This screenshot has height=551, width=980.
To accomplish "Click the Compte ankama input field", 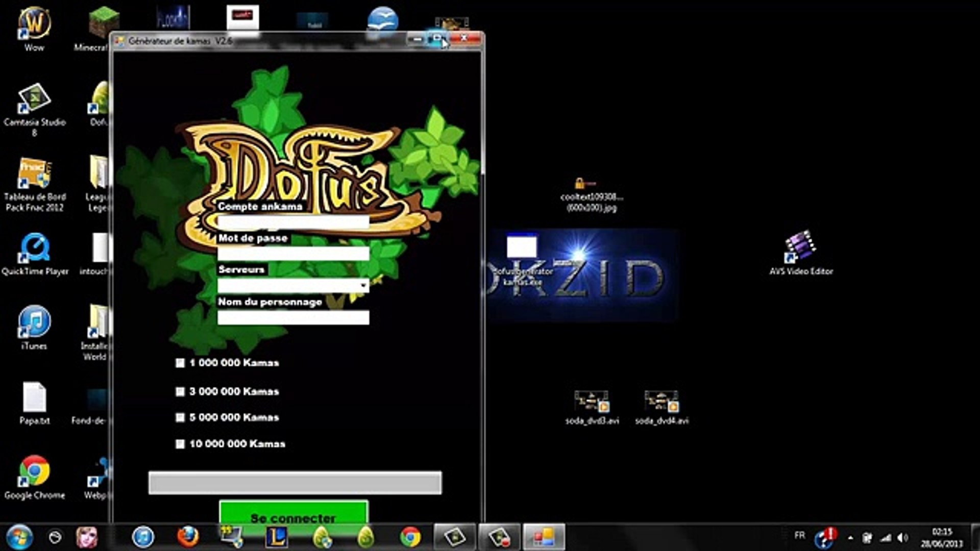I will click(293, 221).
